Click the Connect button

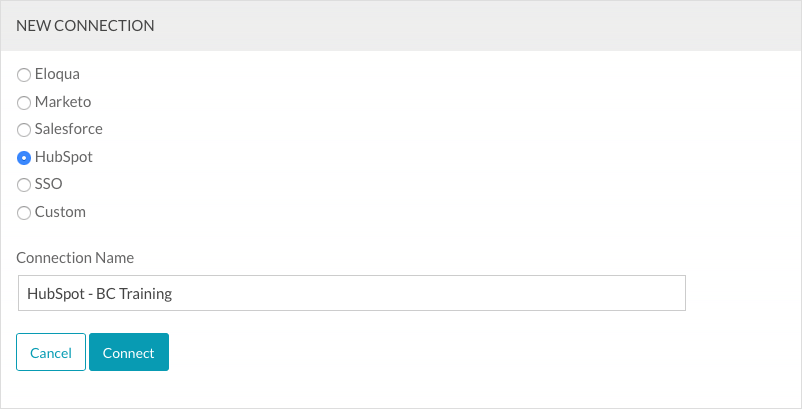[x=129, y=353]
